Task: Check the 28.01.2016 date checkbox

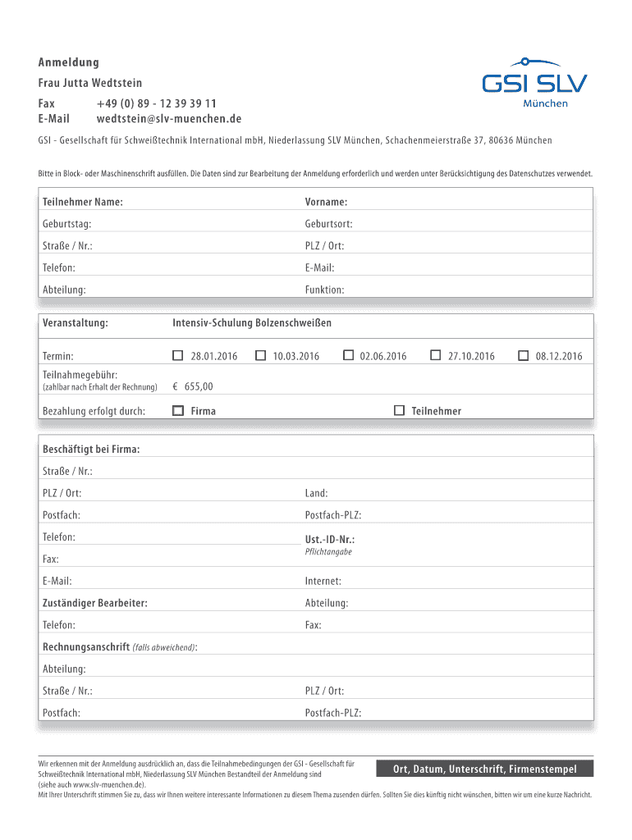Action: 178,355
